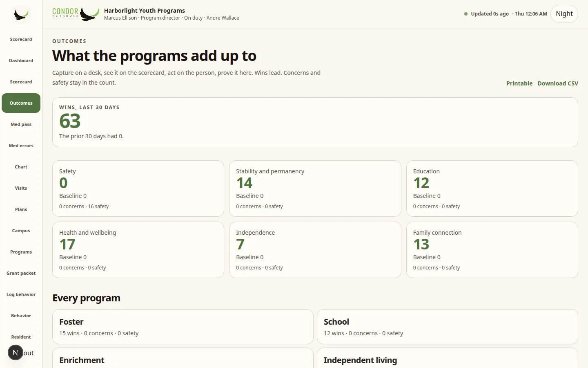Open the Family connection card
The width and height of the screenshot is (588, 368).
[x=492, y=250]
